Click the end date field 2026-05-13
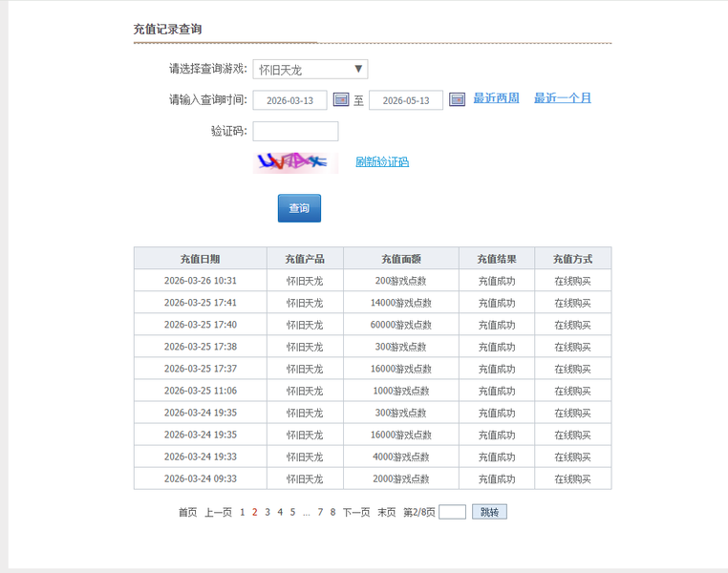Viewport: 728px width, 573px height. [x=406, y=100]
